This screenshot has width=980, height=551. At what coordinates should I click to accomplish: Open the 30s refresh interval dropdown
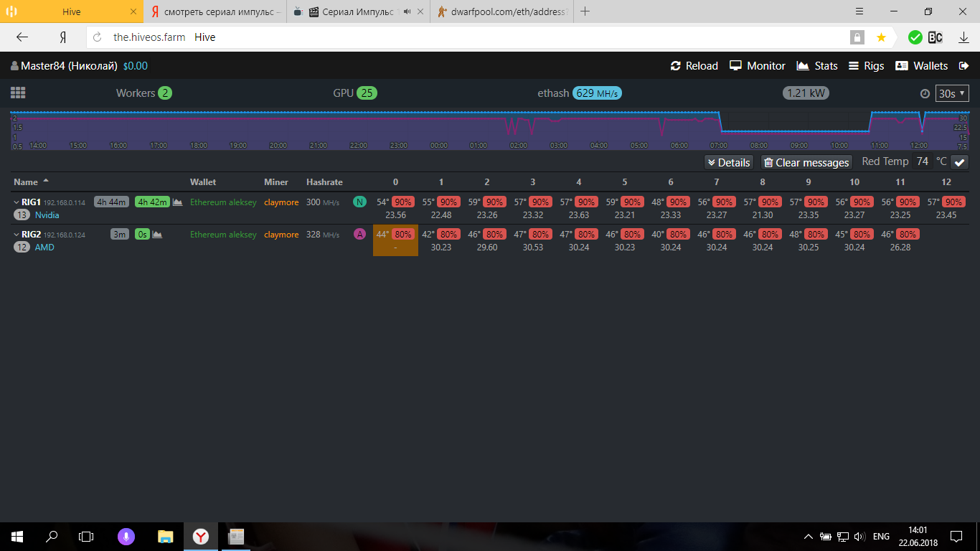(x=952, y=93)
